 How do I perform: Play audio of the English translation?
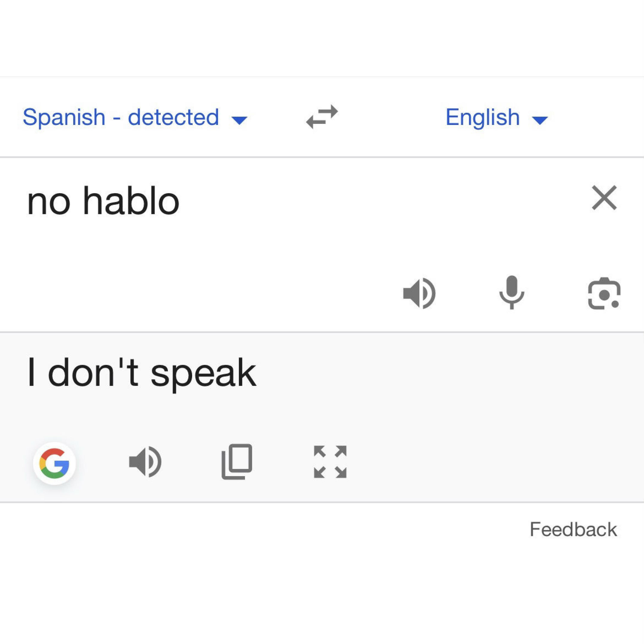pyautogui.click(x=145, y=462)
